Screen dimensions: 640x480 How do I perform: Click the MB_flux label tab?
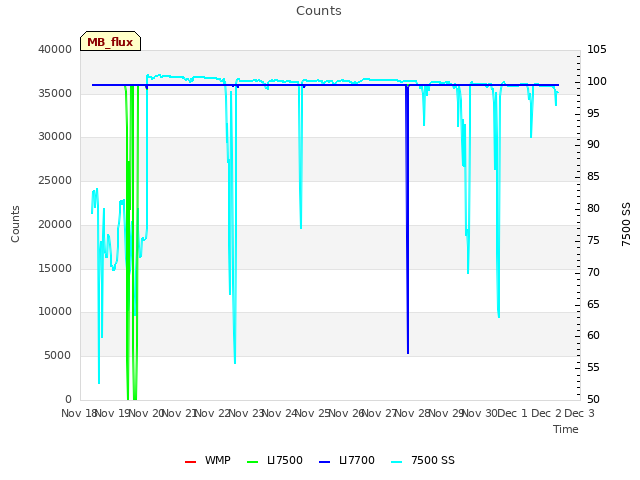[110, 41]
